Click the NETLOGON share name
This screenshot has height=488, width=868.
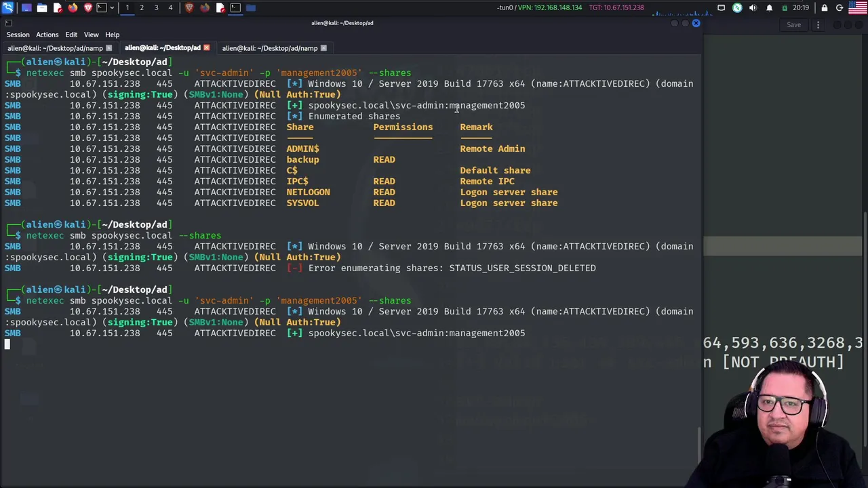coord(308,192)
